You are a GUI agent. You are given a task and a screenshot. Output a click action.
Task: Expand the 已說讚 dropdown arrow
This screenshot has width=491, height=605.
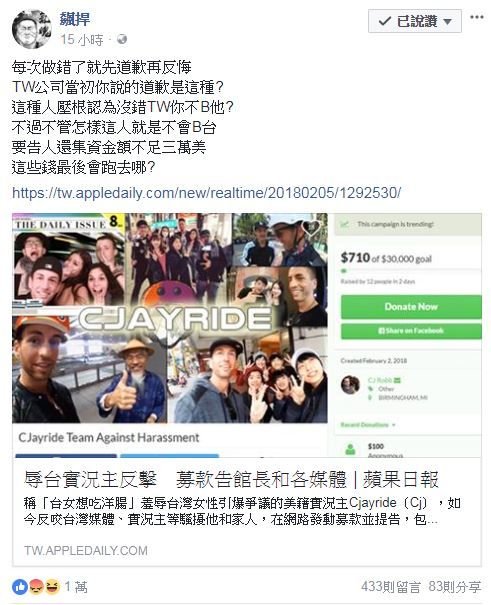tap(447, 22)
